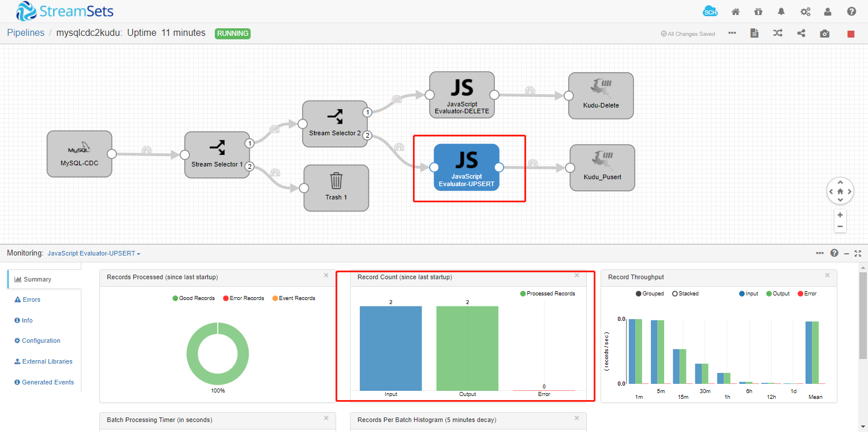Click the RUNNING status badge
The height and width of the screenshot is (433, 868).
coord(233,34)
